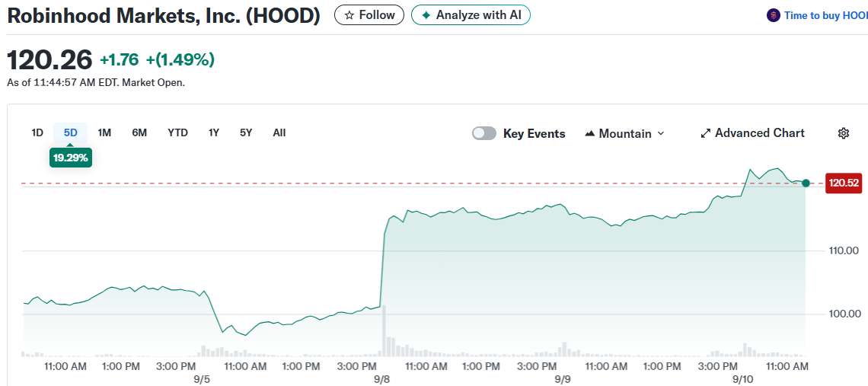The width and height of the screenshot is (868, 386).
Task: Select the 5Y range tab
Action: (x=246, y=133)
